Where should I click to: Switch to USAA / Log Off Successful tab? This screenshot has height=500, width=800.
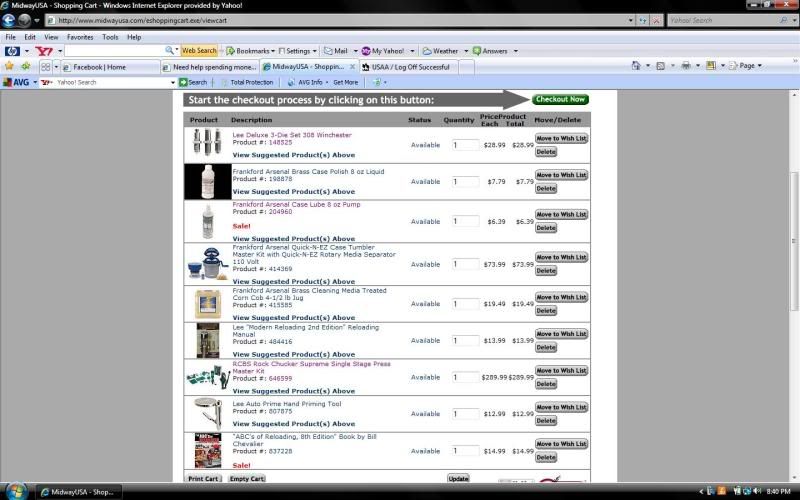pyautogui.click(x=409, y=67)
